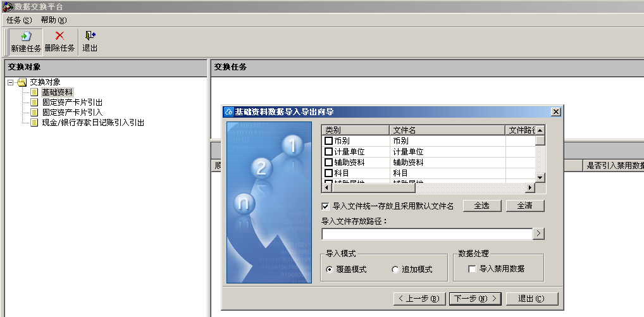Select the 覆盖模式 radio button
The image size is (644, 317).
pos(330,270)
